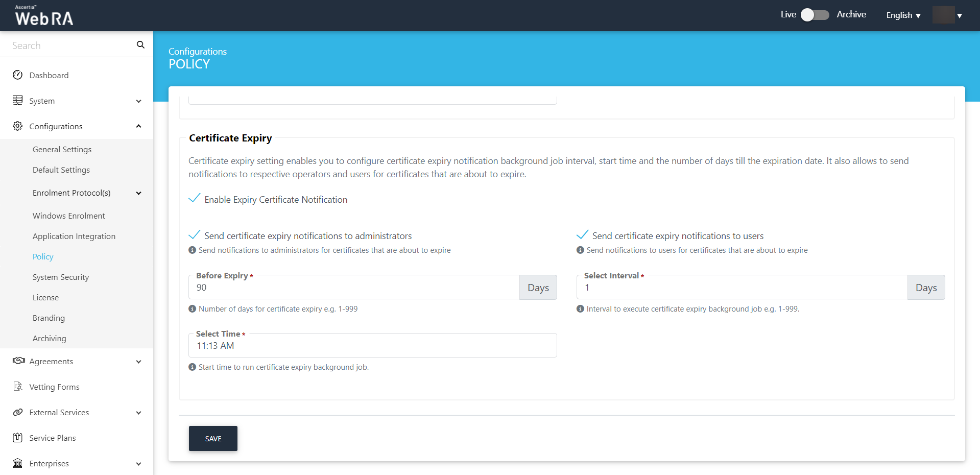Click info icon beside interval hint
Screen dimensions: 980x475
click(580, 309)
